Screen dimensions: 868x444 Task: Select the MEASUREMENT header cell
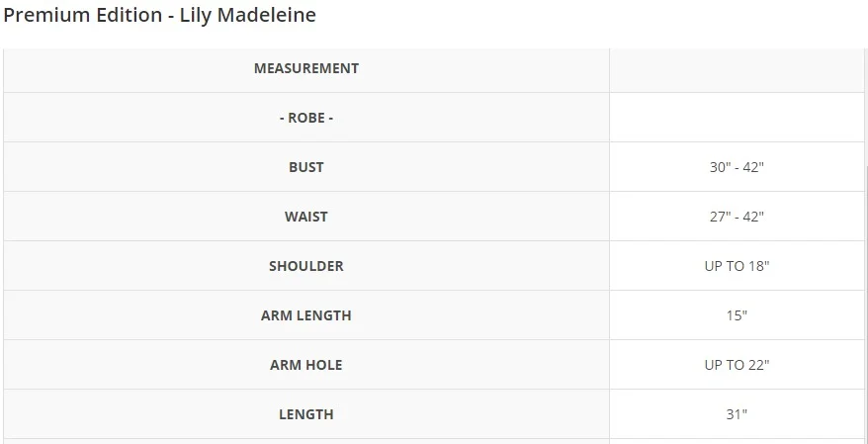point(306,68)
